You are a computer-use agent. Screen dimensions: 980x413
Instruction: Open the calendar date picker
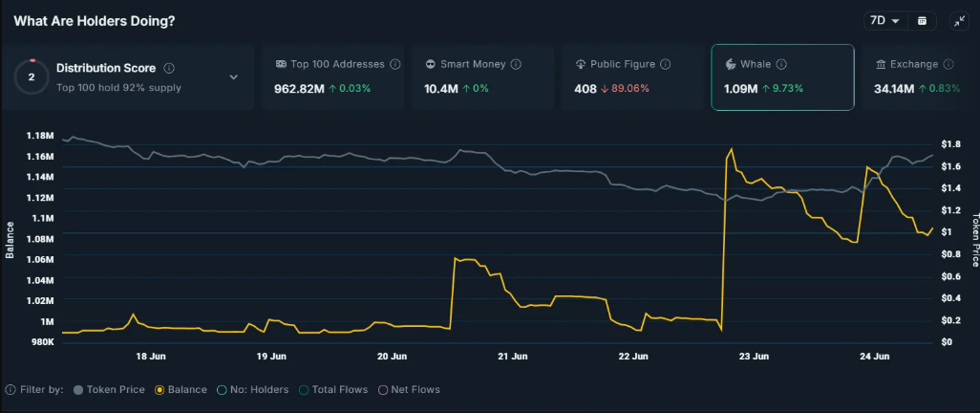tap(922, 20)
